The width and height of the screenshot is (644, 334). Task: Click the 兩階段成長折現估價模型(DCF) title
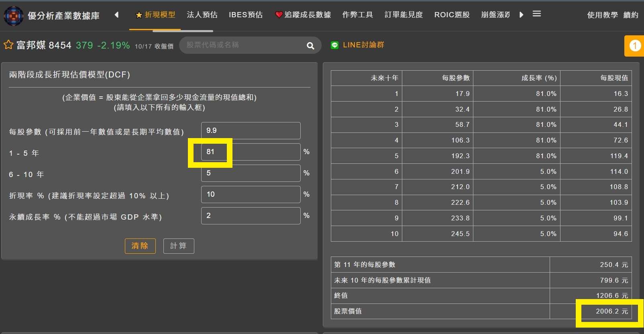[x=69, y=75]
